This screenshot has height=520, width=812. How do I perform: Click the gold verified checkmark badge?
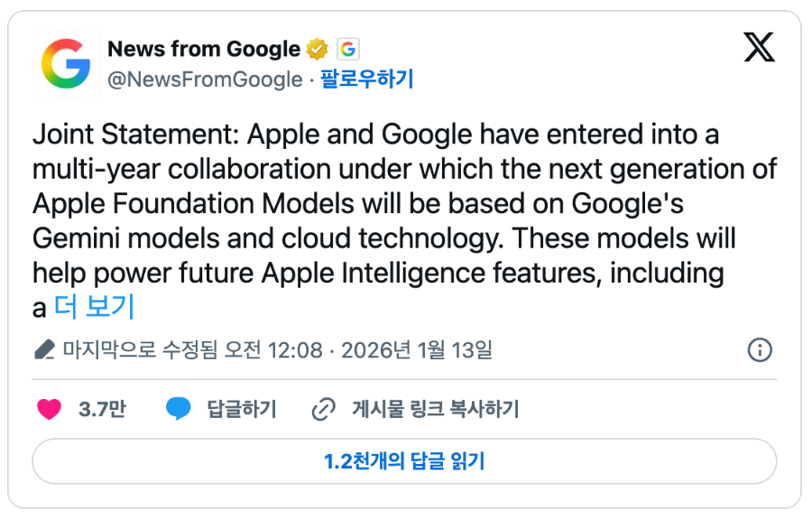coord(317,49)
